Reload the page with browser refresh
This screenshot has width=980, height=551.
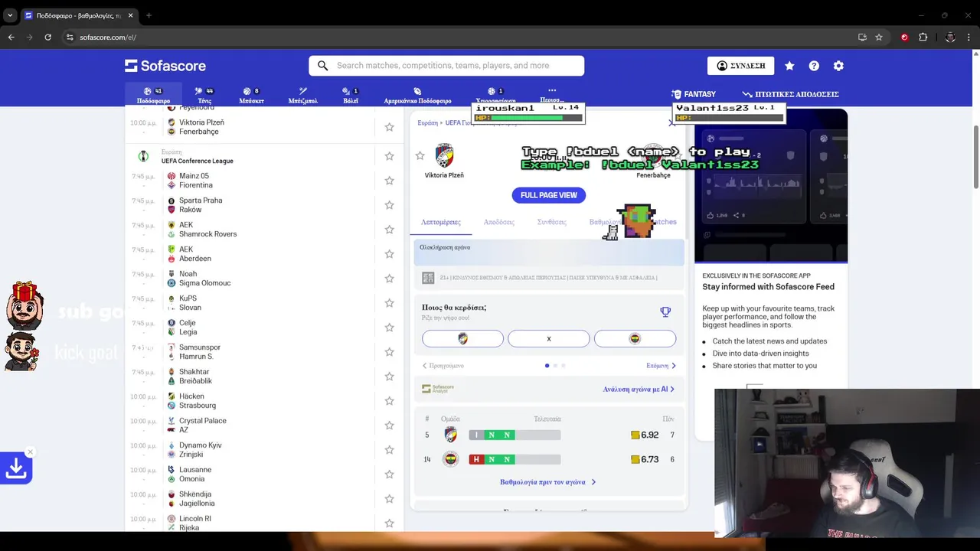[x=47, y=37]
